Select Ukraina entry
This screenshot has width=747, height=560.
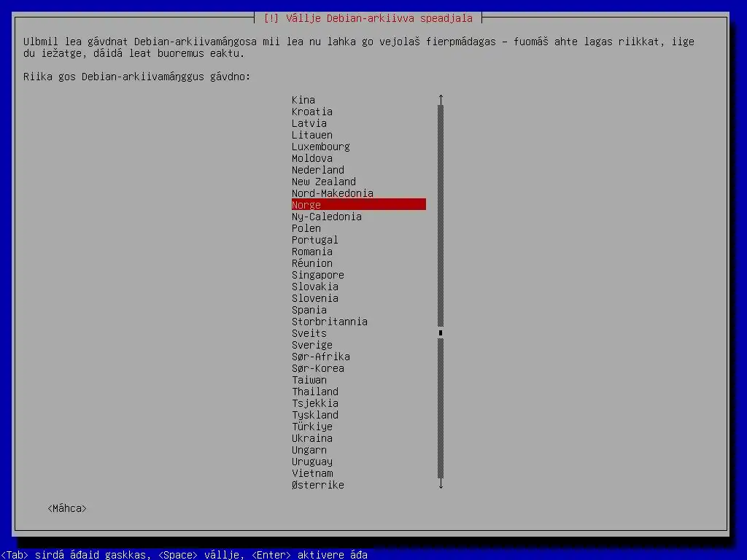(358, 438)
